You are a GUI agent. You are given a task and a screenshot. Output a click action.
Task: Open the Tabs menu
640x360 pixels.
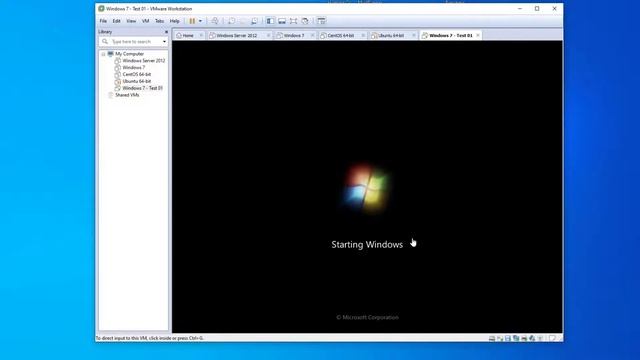[159, 21]
